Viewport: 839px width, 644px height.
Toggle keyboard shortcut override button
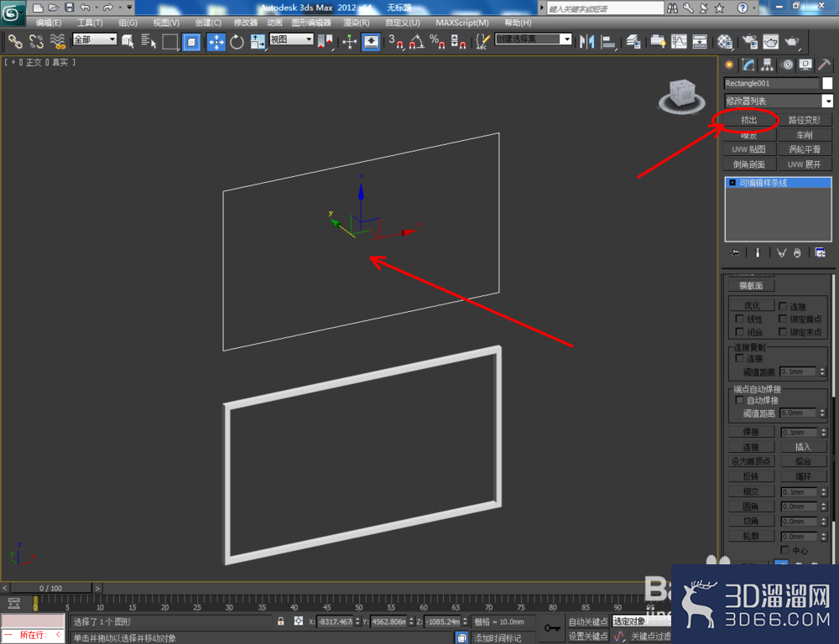pos(371,41)
